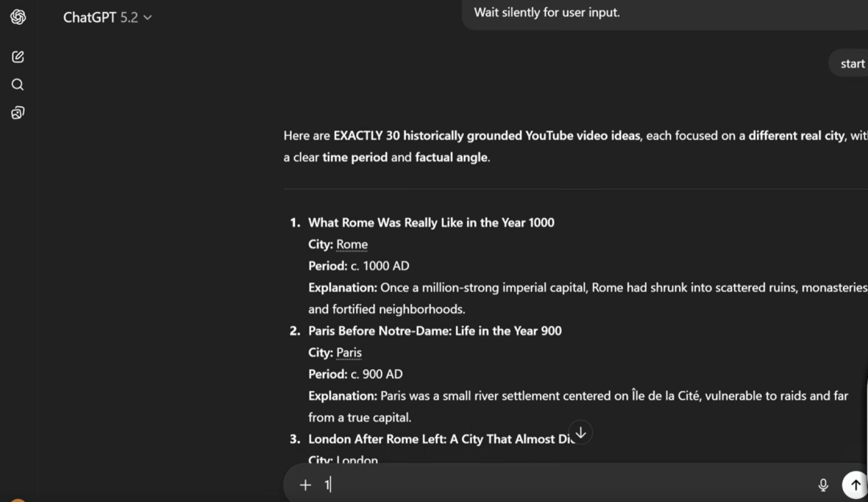
Task: Open the Paris city link
Action: click(x=349, y=352)
